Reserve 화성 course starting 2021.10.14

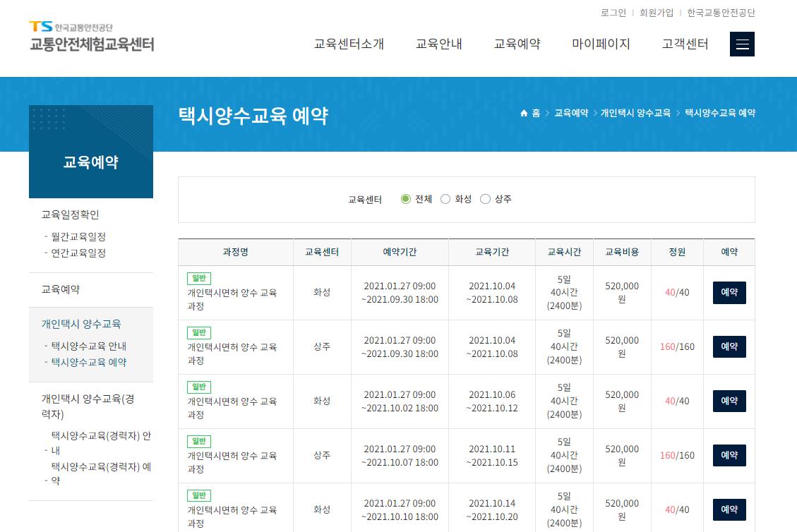(729, 509)
